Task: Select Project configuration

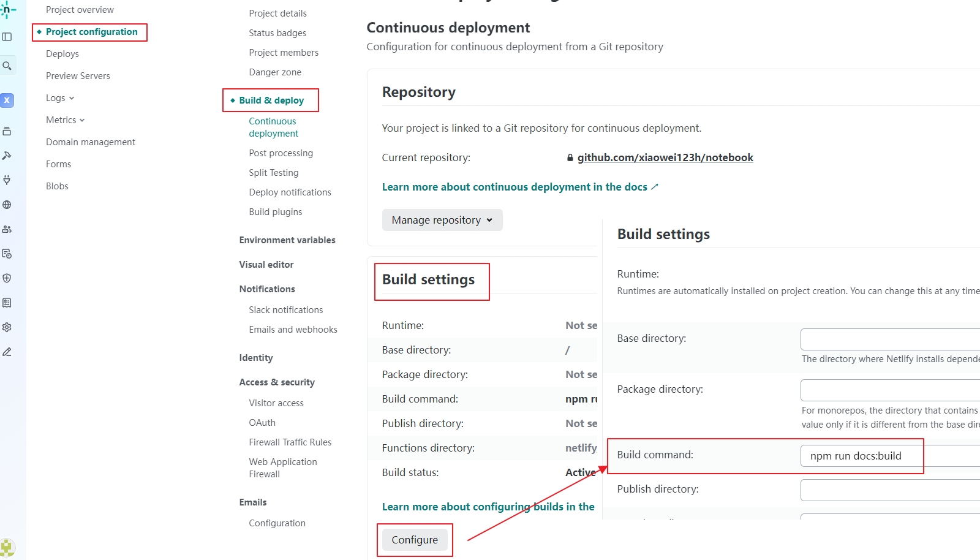Action: [92, 32]
